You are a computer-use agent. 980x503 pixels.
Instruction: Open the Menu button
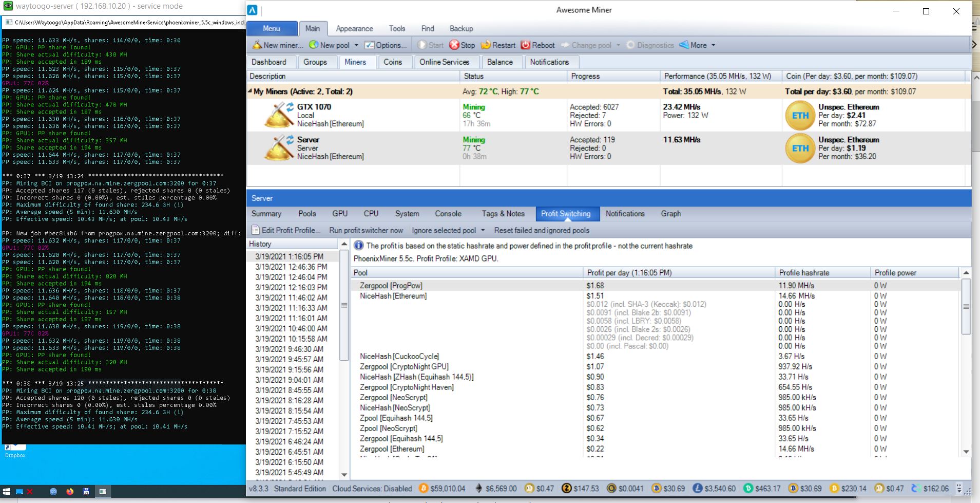272,29
